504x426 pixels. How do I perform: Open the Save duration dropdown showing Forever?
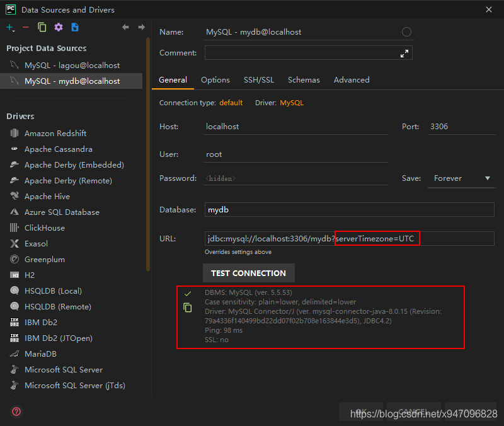tap(461, 178)
